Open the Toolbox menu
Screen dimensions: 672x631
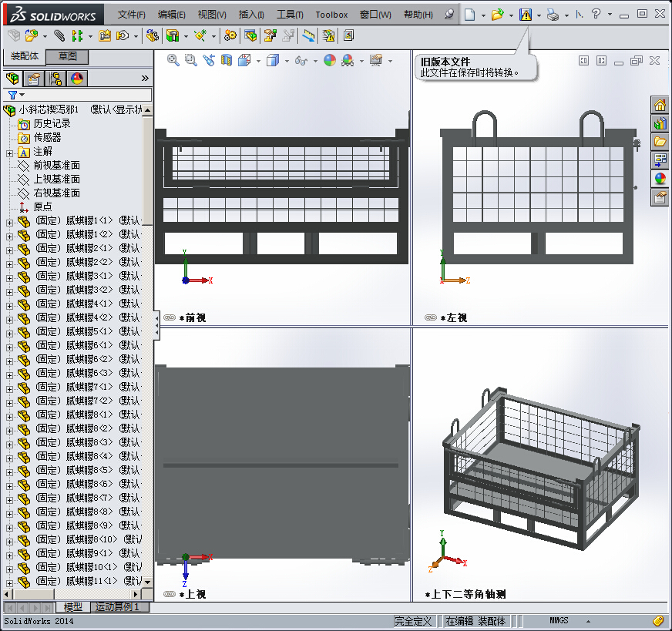[x=331, y=15]
